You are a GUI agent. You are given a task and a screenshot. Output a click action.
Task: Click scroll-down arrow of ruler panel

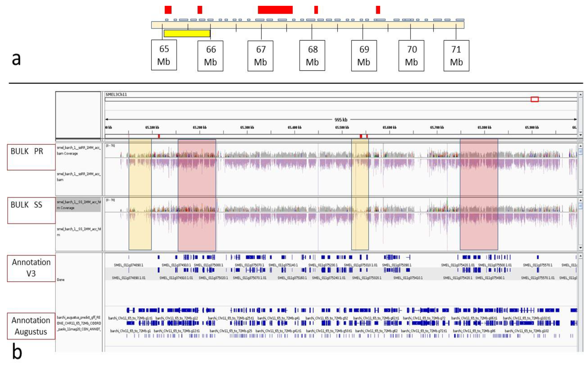click(x=580, y=135)
